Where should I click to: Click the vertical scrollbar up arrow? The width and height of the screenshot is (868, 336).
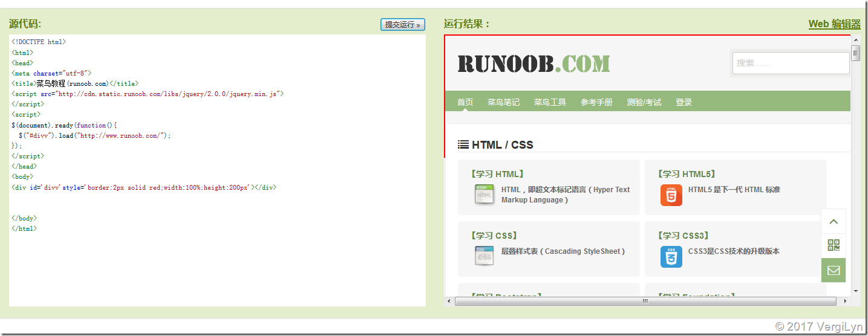[855, 40]
